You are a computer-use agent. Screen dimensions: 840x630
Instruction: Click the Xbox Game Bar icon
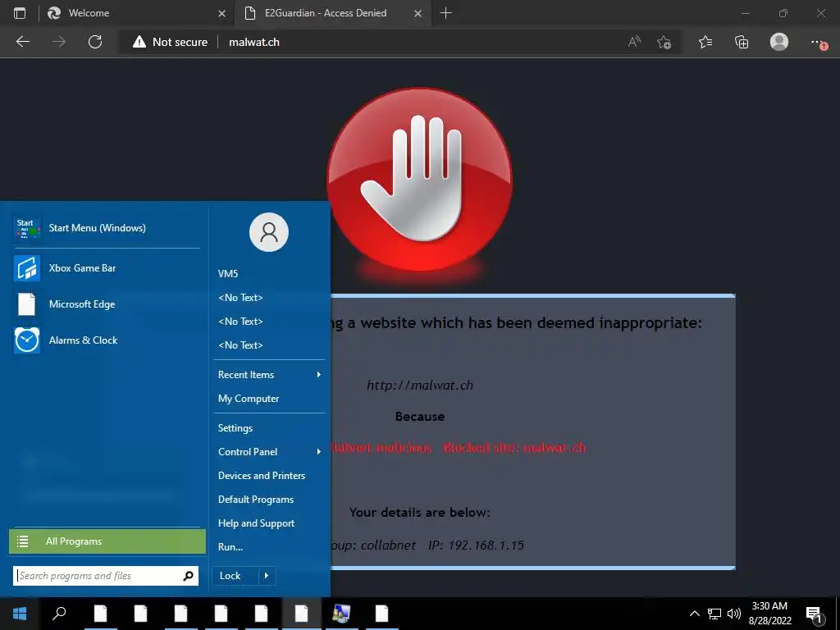click(x=26, y=268)
